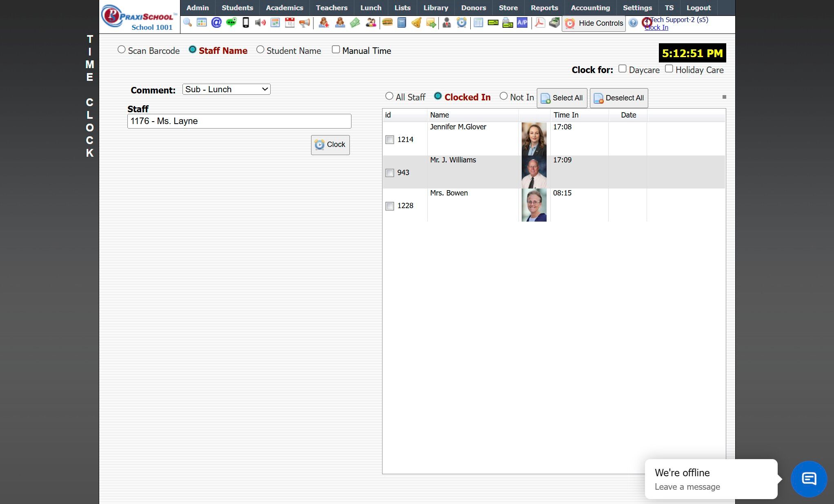Click the blue help question icon

coord(633,23)
